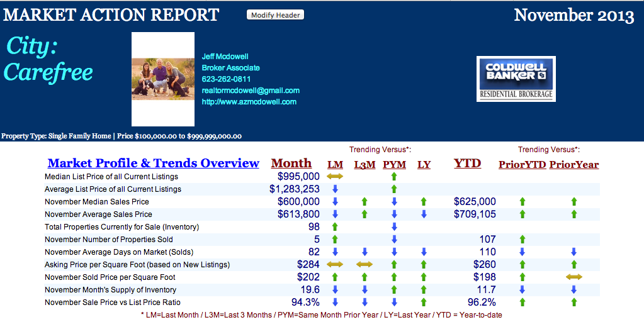Click the sideways LM arrow for Median List Price
Screen dimensions: 644x322
point(335,177)
